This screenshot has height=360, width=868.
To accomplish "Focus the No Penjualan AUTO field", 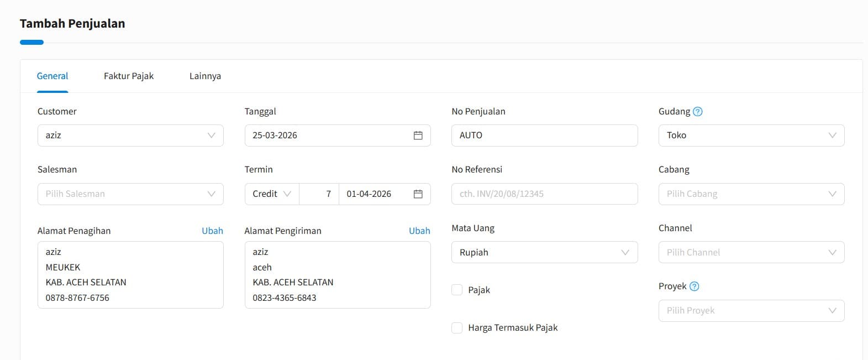I will [x=544, y=135].
